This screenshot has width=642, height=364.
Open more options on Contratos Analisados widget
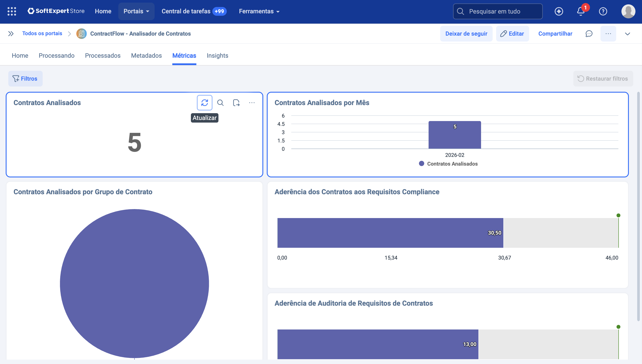pos(252,102)
